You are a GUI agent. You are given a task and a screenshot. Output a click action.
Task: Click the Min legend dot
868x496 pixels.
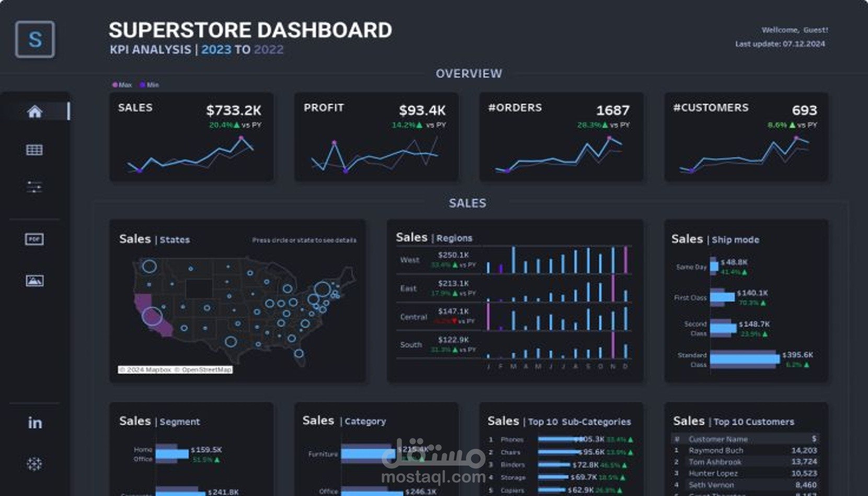click(x=142, y=85)
